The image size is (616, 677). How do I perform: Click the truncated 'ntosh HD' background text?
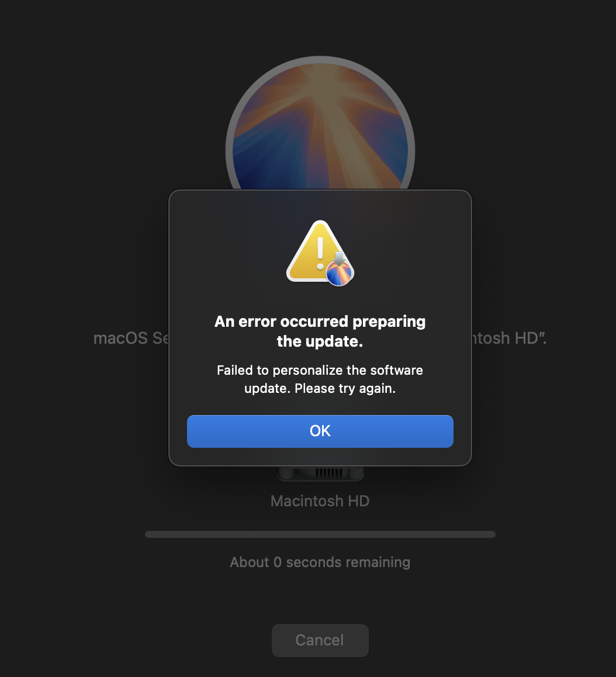click(x=510, y=338)
